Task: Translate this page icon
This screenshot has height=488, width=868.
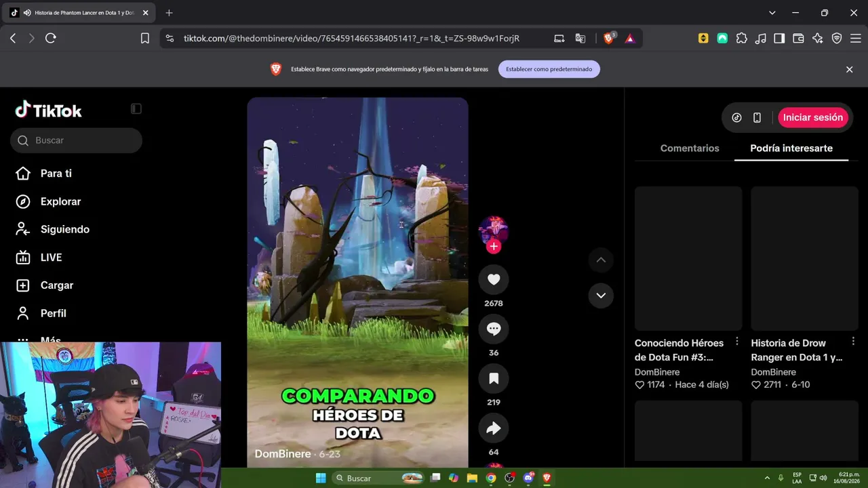Action: click(x=580, y=39)
